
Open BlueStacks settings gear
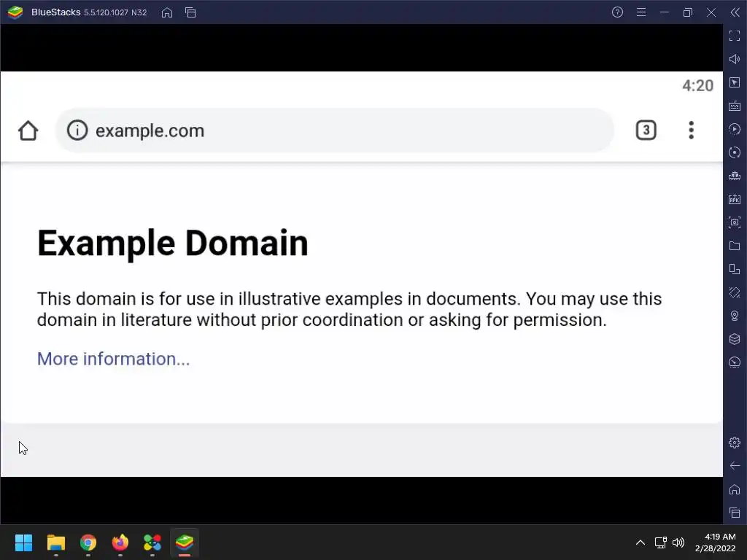[x=735, y=443]
